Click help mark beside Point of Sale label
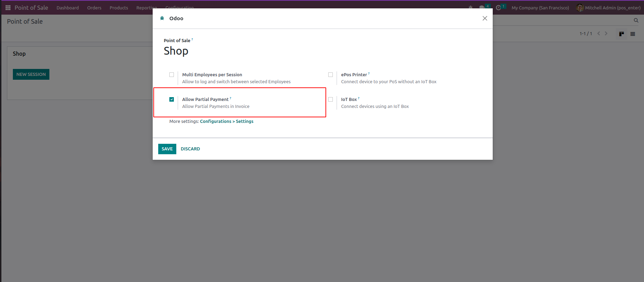 (x=192, y=39)
